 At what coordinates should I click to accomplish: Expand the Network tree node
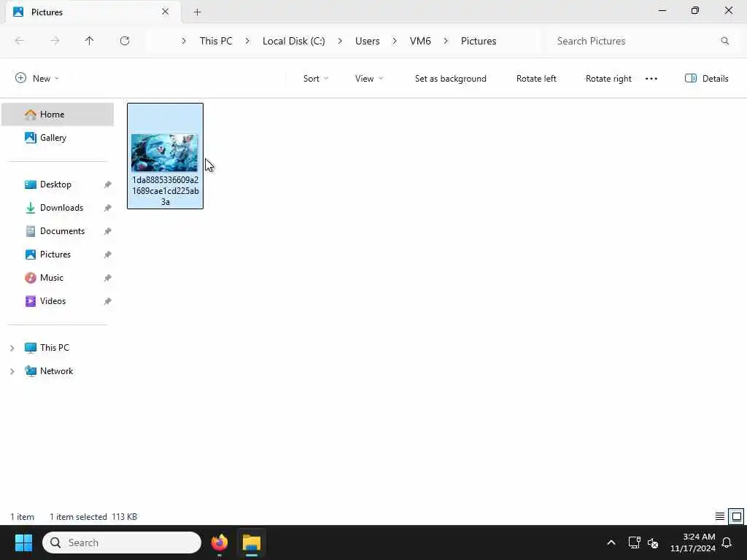(12, 371)
